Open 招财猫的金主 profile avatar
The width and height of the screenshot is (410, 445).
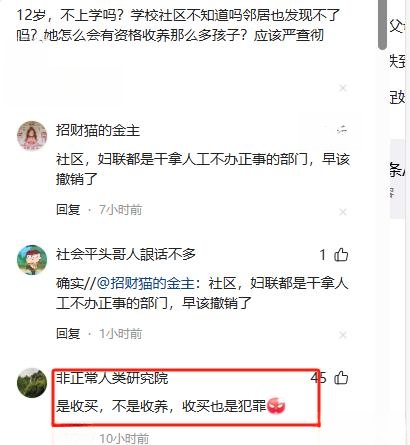(32, 135)
